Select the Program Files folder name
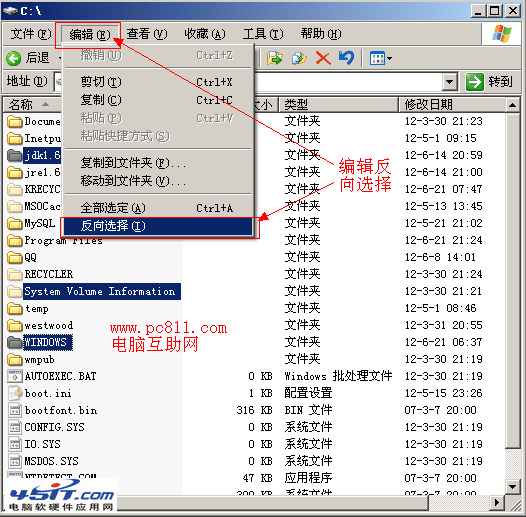Viewport: 526px width, 517px height. click(63, 241)
